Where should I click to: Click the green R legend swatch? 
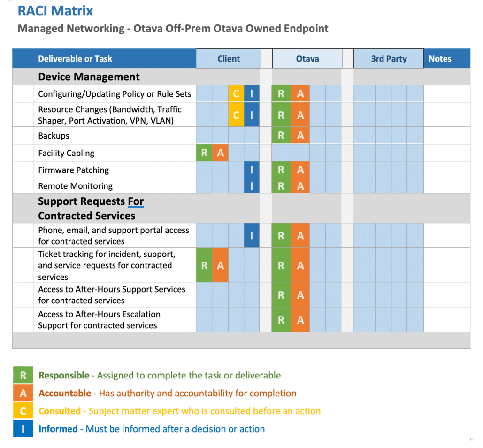point(23,375)
